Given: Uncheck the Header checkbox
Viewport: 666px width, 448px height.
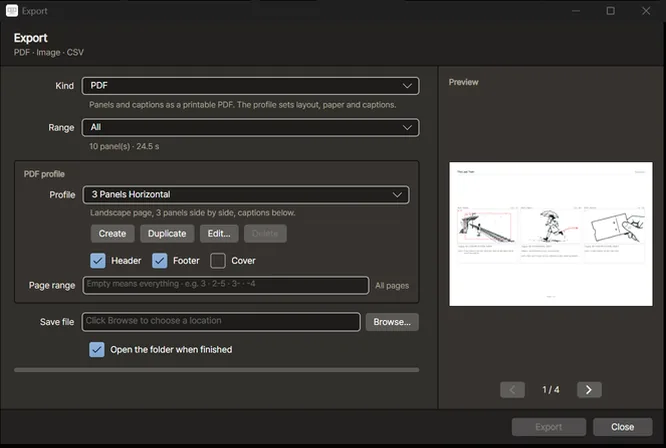Looking at the screenshot, I should (x=98, y=261).
